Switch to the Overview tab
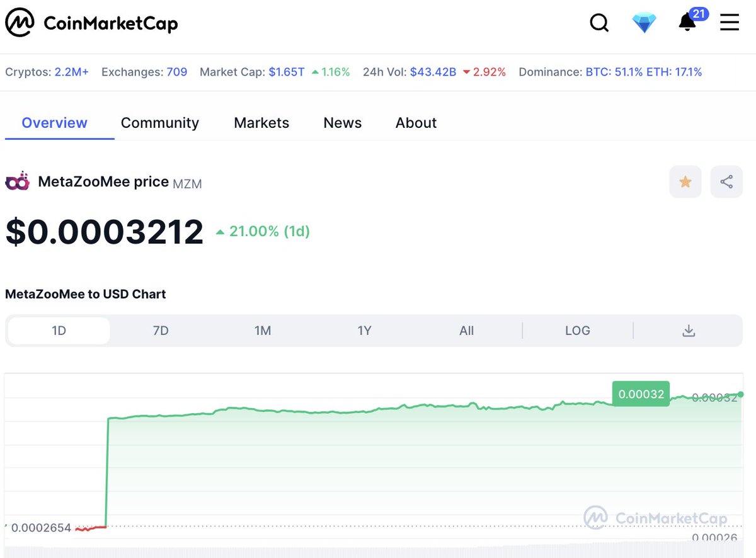The height and width of the screenshot is (558, 756). [x=55, y=123]
